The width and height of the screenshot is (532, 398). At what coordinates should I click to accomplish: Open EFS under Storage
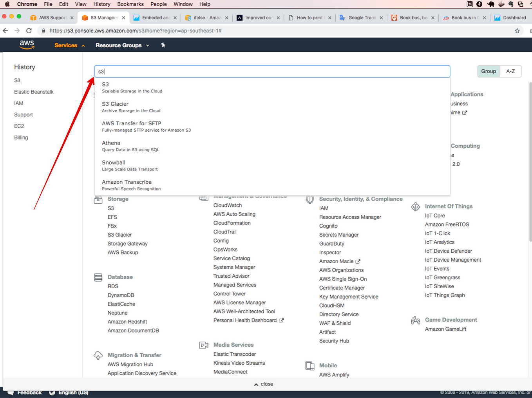pos(112,217)
